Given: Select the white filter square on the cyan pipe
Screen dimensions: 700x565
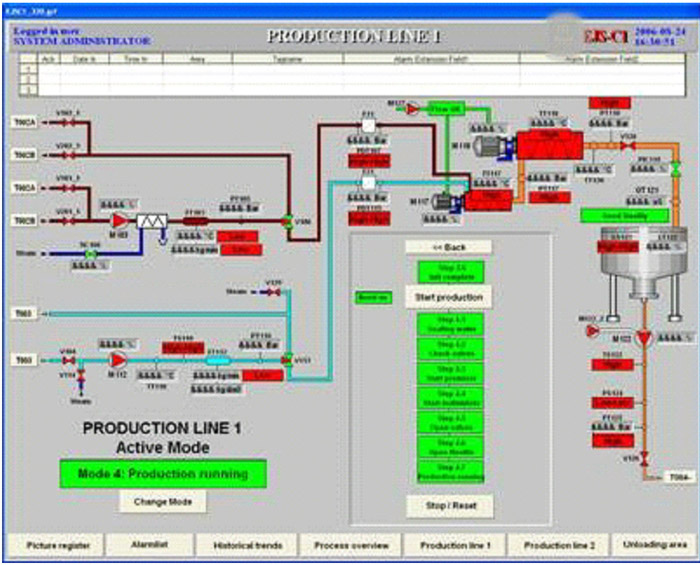Looking at the screenshot, I should click(368, 183).
